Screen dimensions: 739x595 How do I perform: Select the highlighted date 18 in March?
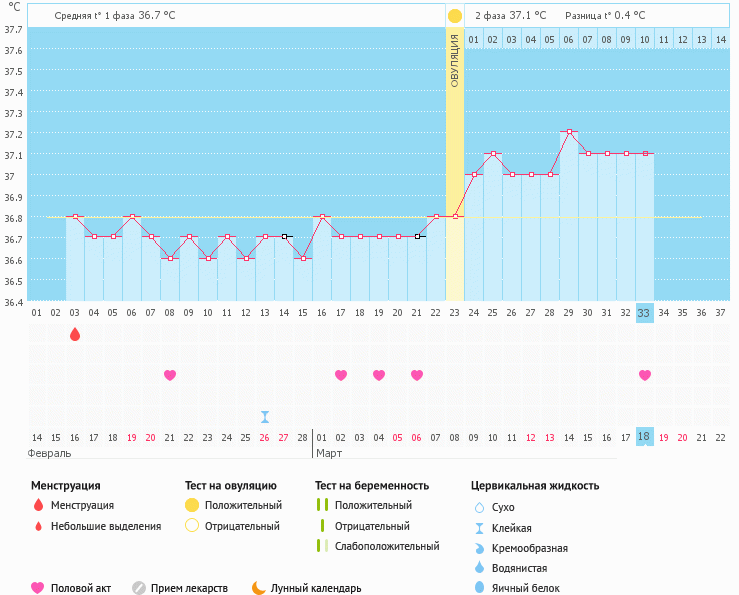[x=645, y=437]
